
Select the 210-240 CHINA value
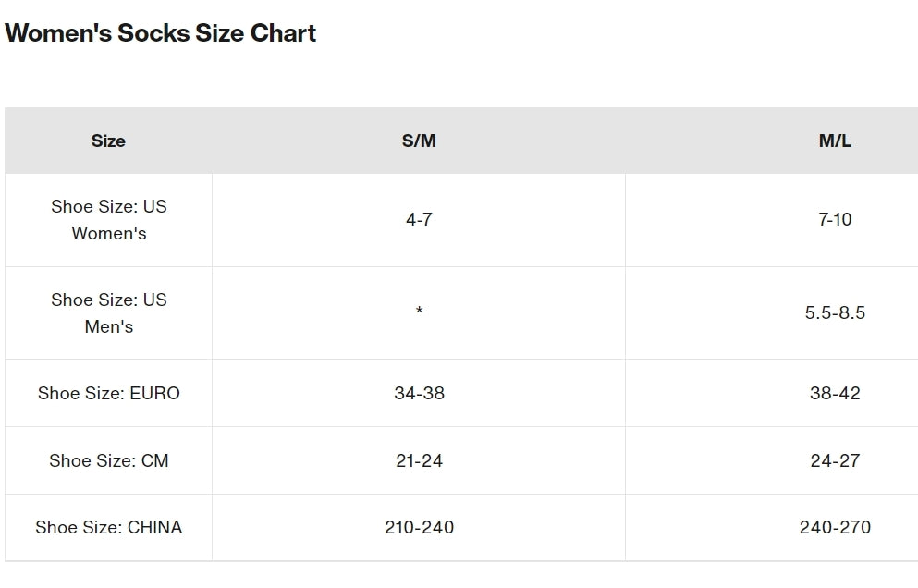(419, 527)
